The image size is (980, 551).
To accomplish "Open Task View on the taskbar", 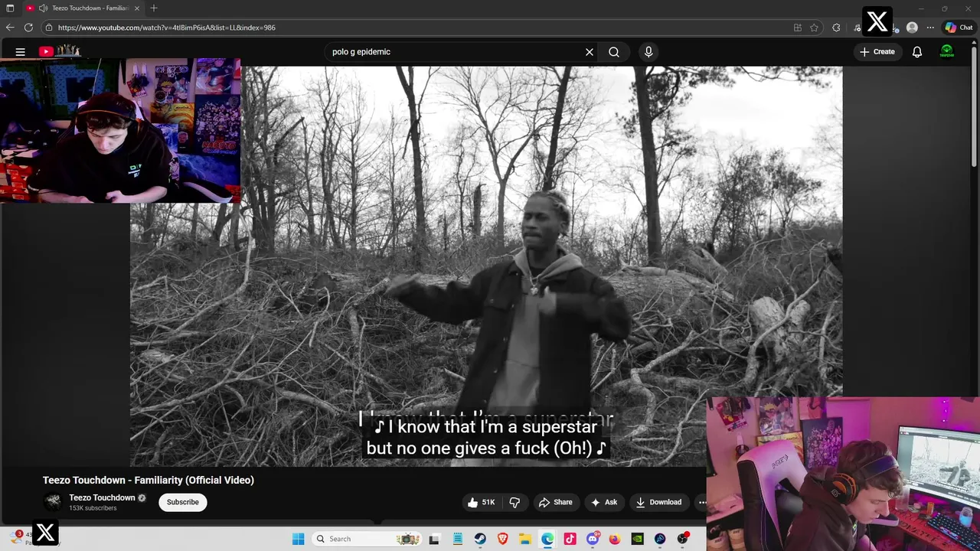I will [x=434, y=539].
